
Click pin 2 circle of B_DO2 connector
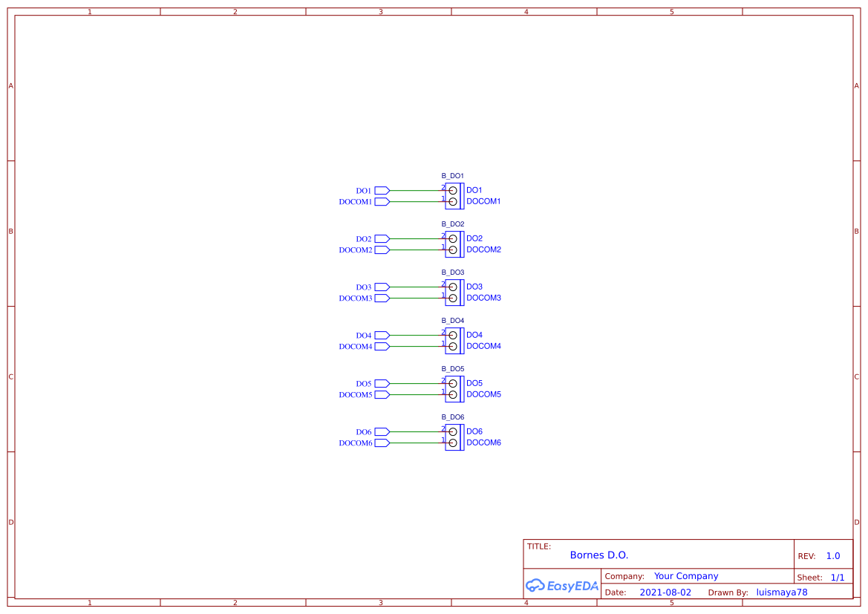[x=453, y=238]
